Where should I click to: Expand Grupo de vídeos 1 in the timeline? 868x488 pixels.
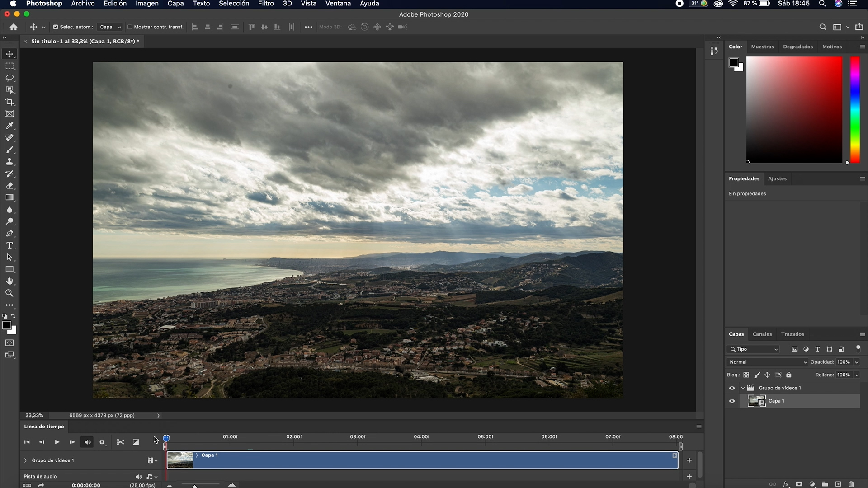click(25, 460)
